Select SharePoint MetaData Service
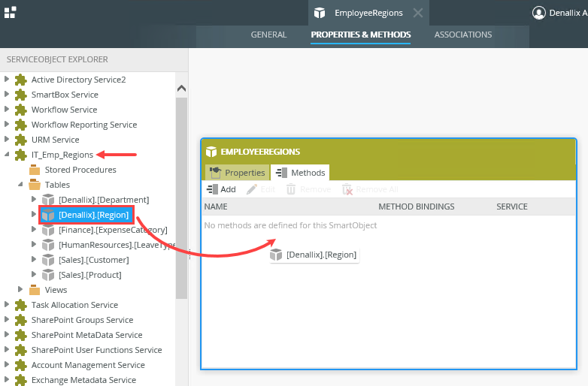The width and height of the screenshot is (588, 386). point(87,335)
